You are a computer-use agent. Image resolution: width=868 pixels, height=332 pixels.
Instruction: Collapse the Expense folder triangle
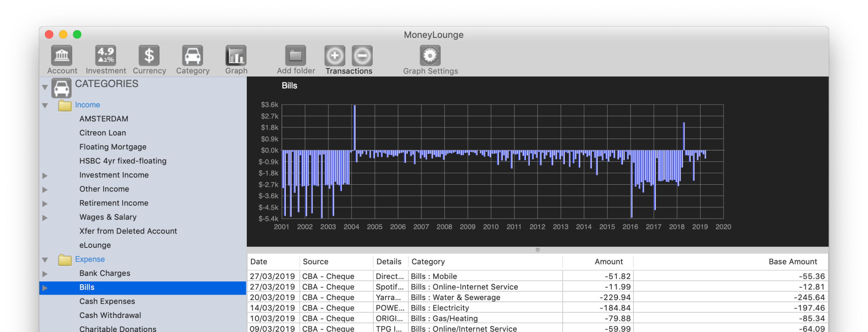45,260
